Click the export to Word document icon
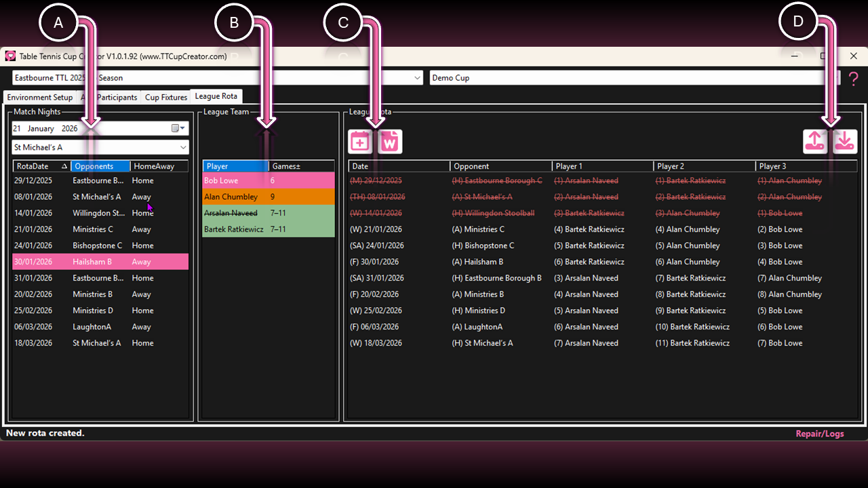868x488 pixels. pos(390,142)
